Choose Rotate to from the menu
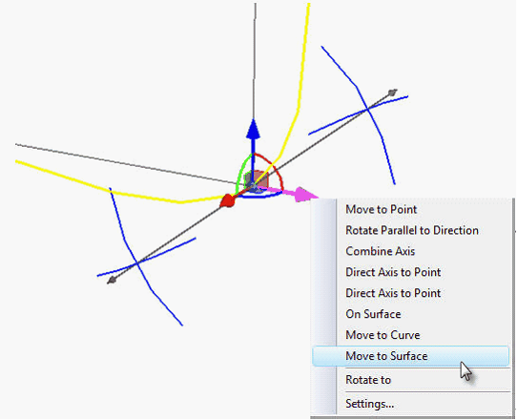The image size is (517, 420). (x=368, y=380)
